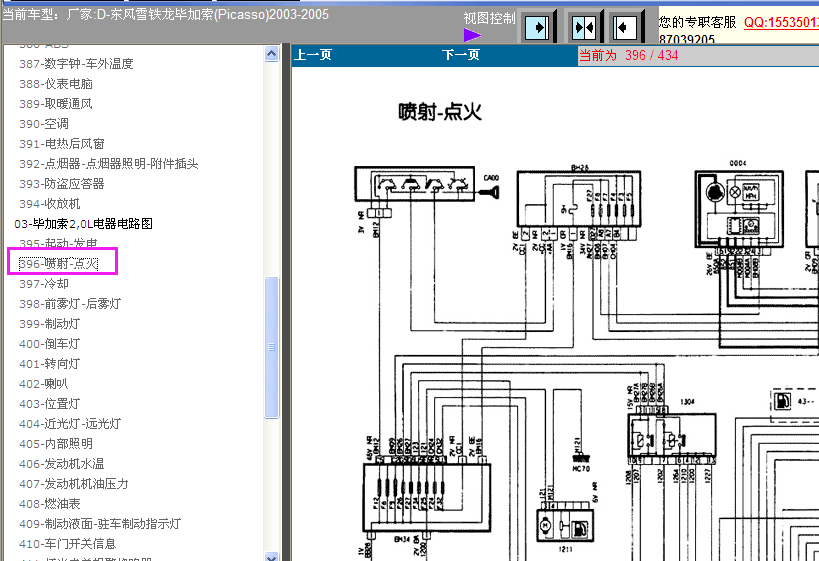Go to previous page 上一页

(313, 55)
